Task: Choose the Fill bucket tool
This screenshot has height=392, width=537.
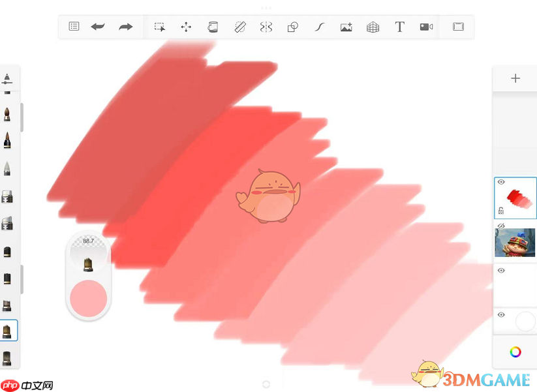Action: pos(213,27)
